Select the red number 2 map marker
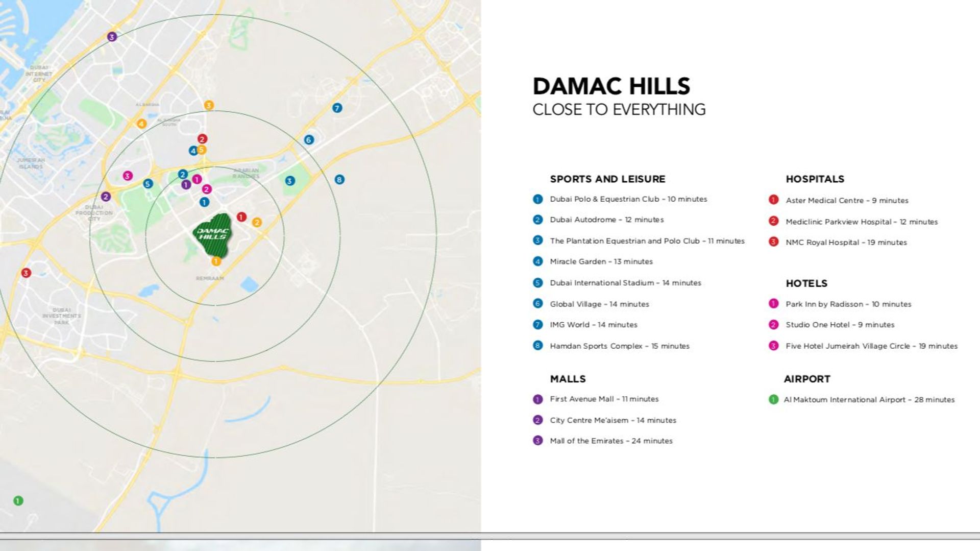This screenshot has width=980, height=551. (202, 139)
